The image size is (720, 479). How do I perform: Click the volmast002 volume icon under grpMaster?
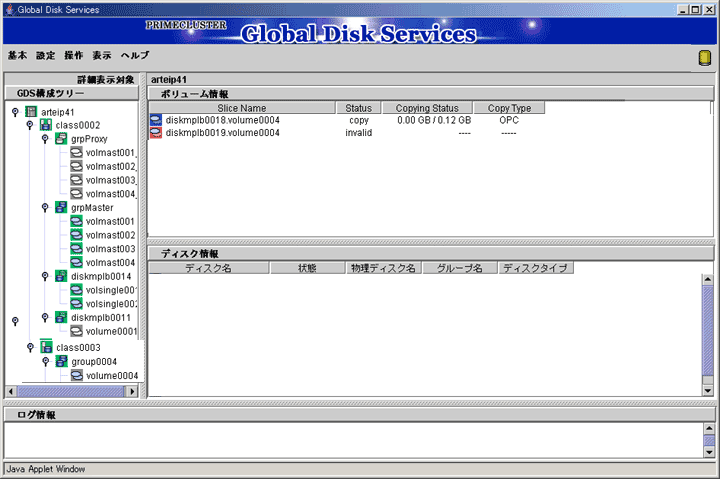(x=76, y=235)
